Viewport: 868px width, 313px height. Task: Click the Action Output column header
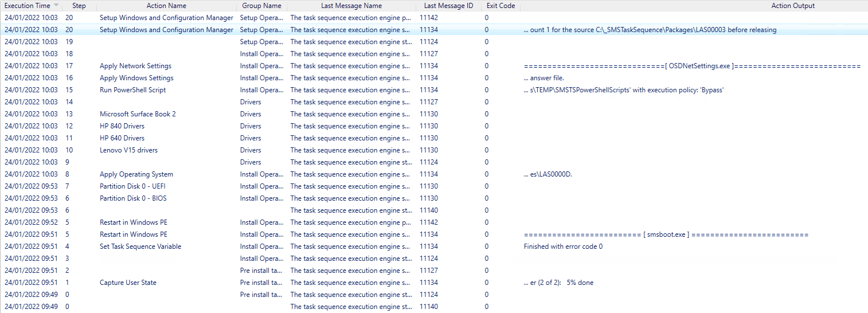pos(793,6)
